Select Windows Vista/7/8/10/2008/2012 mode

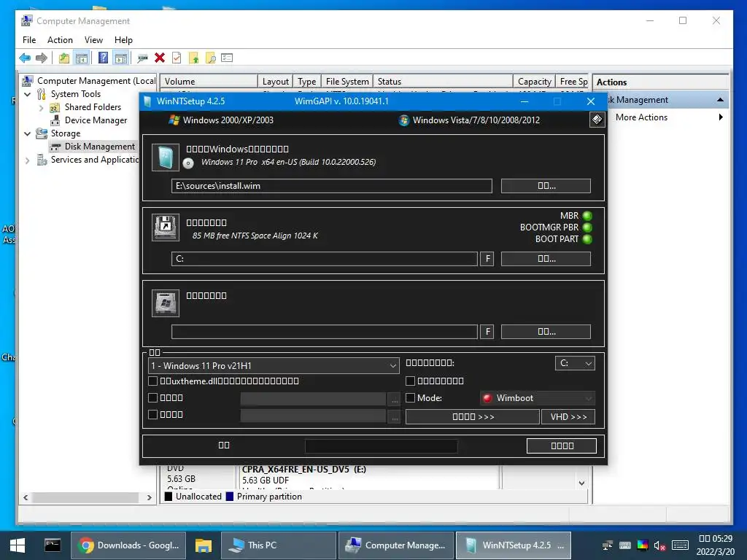pos(469,120)
